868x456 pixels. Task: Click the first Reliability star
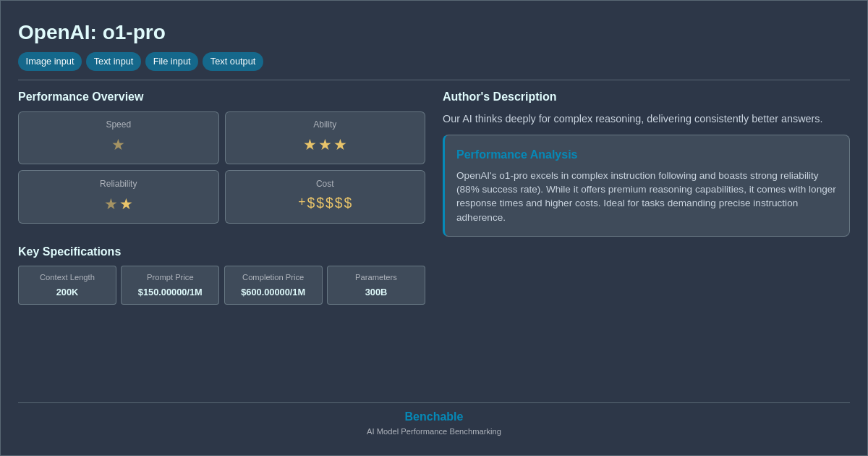111,203
